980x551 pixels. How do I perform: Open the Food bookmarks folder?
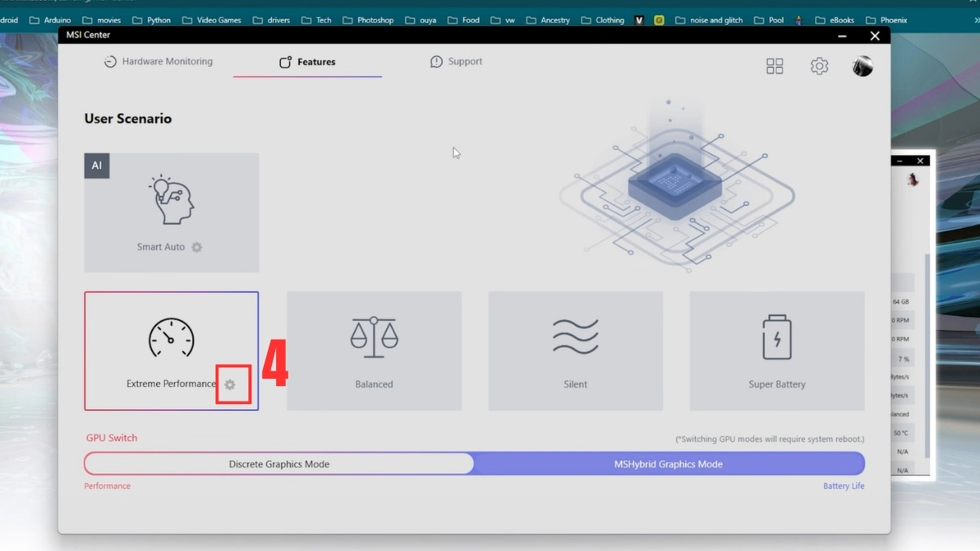[x=464, y=20]
